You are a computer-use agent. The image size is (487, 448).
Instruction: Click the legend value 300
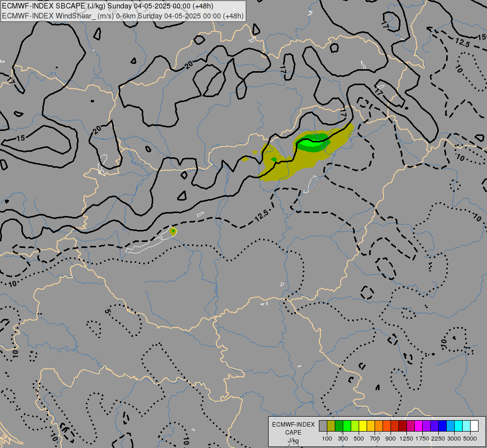(343, 439)
